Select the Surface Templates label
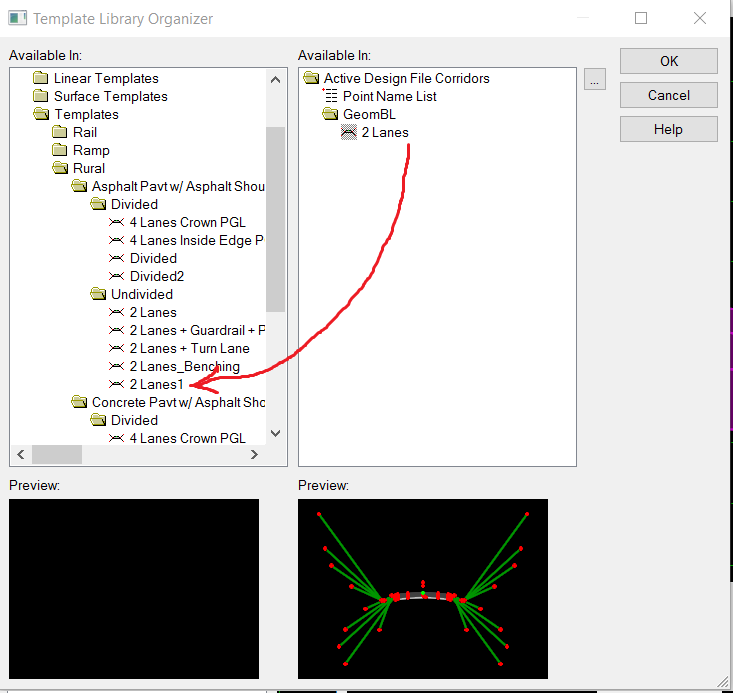 tap(111, 96)
